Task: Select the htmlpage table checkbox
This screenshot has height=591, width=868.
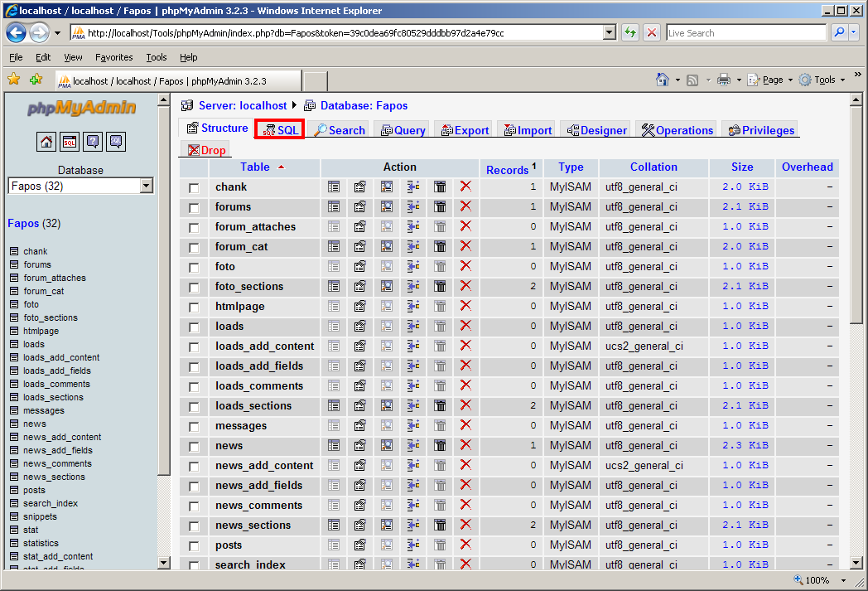Action: [194, 308]
